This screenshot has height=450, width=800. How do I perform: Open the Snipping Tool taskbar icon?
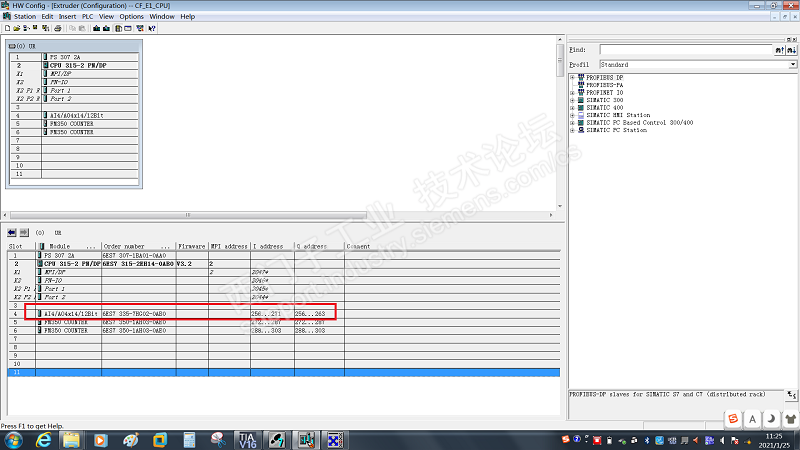(218, 440)
